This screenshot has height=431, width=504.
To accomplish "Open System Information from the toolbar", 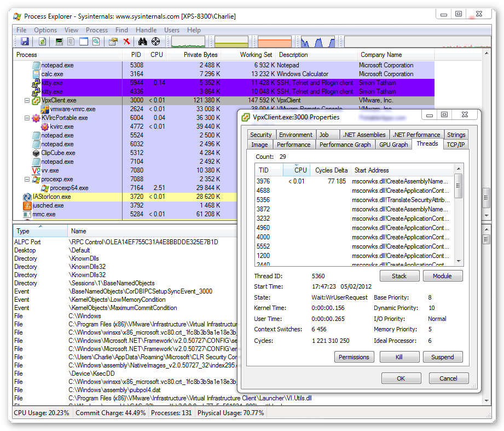I will pos(59,42).
